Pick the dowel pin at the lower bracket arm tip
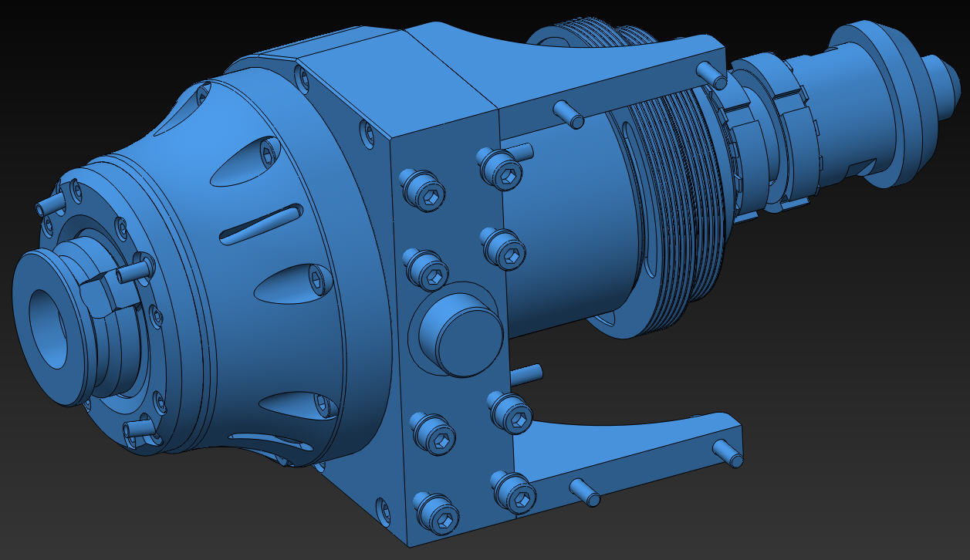Screen dimensions: 970x560 tap(730, 450)
